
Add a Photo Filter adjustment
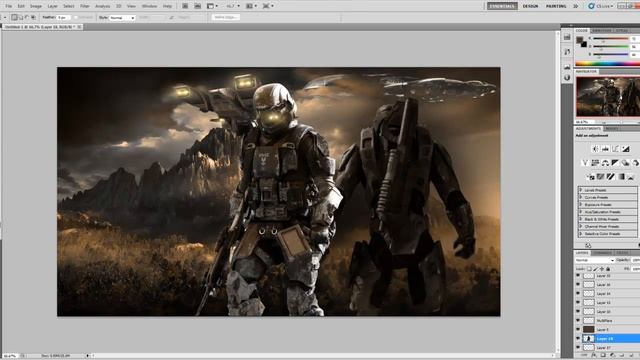tap(625, 163)
